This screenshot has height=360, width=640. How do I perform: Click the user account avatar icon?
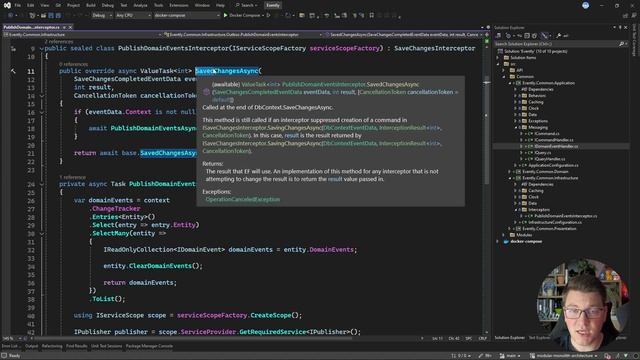click(585, 5)
